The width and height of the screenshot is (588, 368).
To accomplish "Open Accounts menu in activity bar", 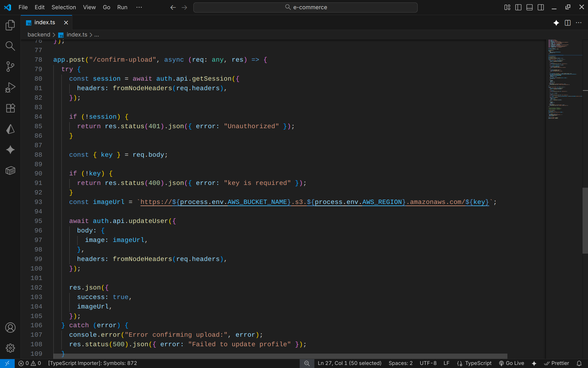I will tap(10, 328).
